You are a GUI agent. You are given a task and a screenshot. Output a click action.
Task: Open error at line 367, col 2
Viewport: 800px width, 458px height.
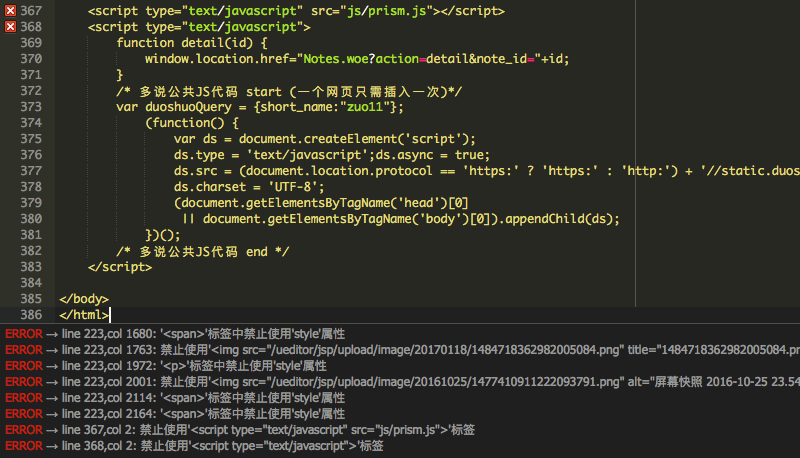pyautogui.click(x=240, y=430)
